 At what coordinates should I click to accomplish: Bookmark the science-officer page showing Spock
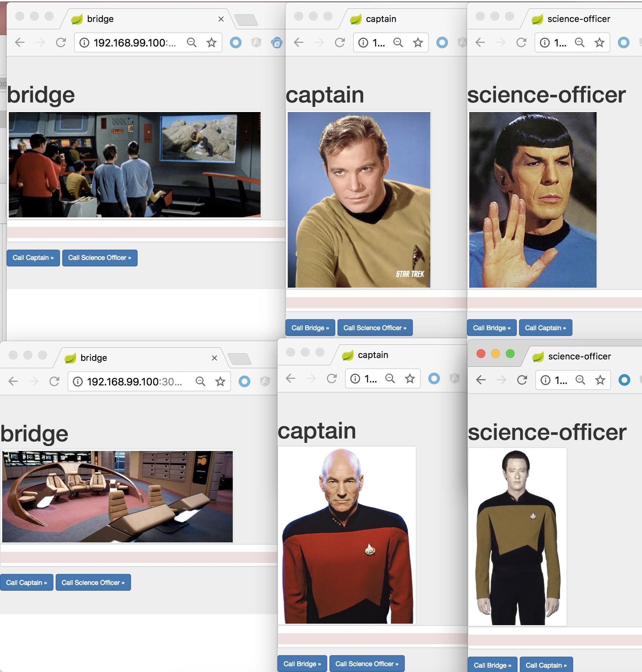pos(600,43)
